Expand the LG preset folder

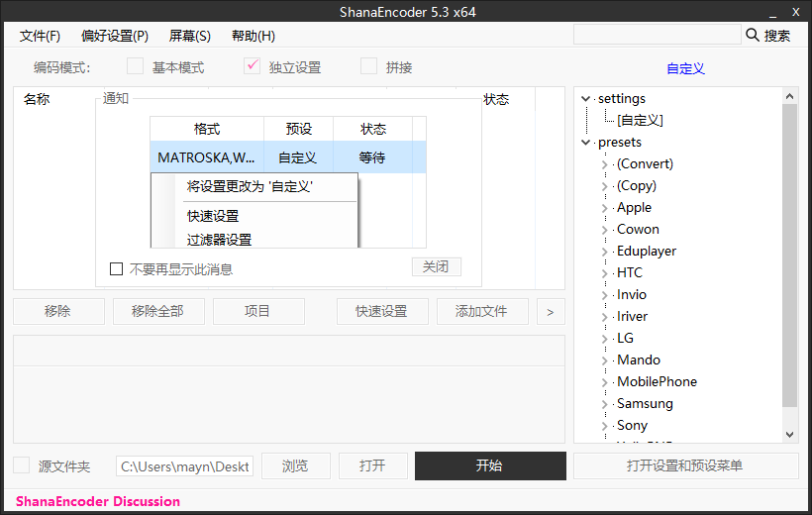point(604,339)
